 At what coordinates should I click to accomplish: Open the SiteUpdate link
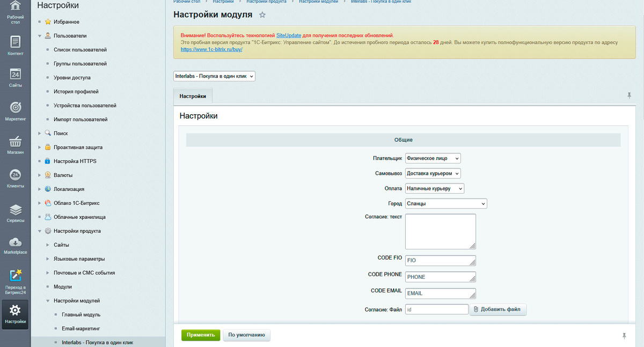(289, 35)
